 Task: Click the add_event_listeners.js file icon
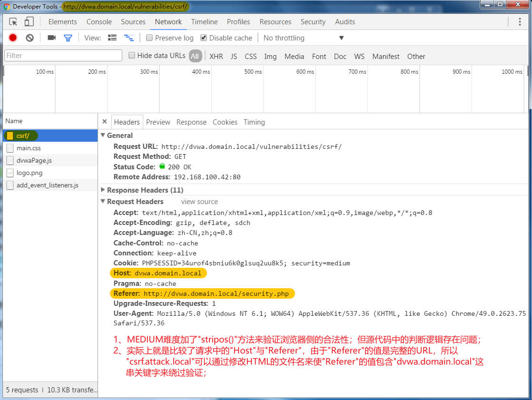tap(10, 185)
